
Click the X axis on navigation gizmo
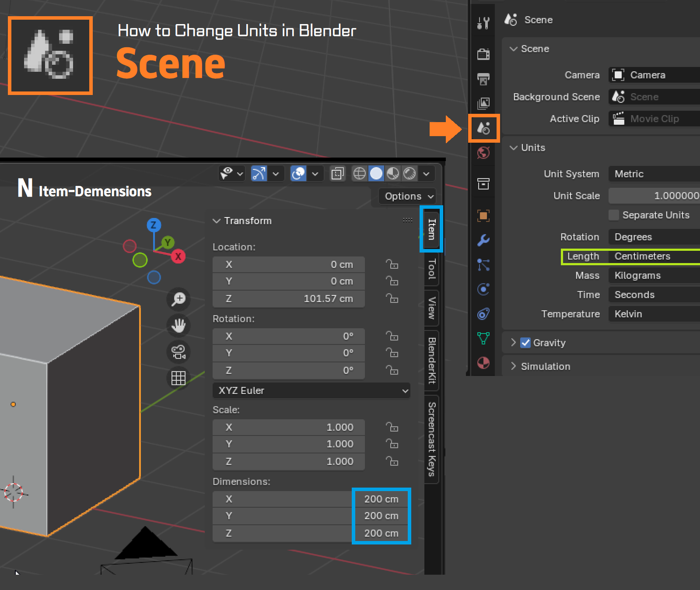pyautogui.click(x=178, y=256)
